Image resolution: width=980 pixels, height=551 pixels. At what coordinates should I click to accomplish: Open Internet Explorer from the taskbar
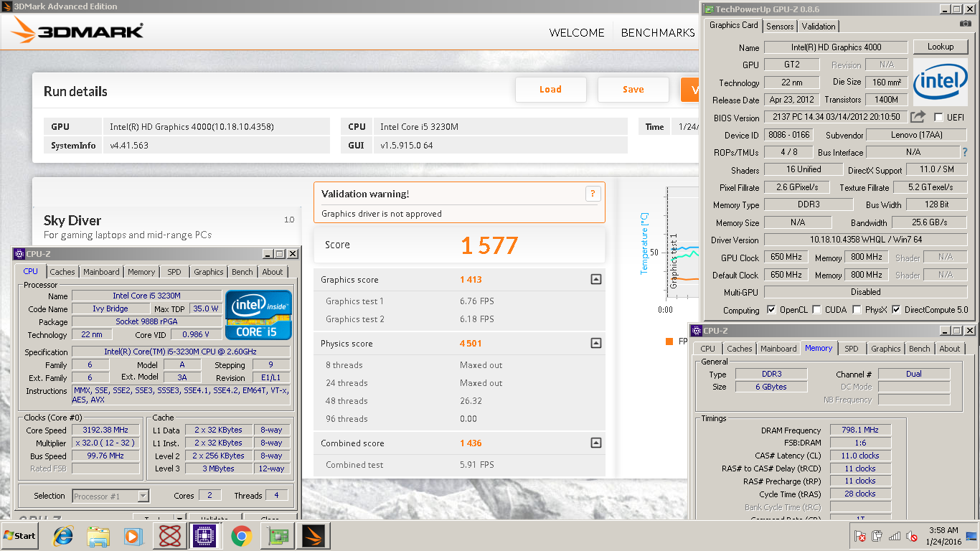(x=63, y=536)
